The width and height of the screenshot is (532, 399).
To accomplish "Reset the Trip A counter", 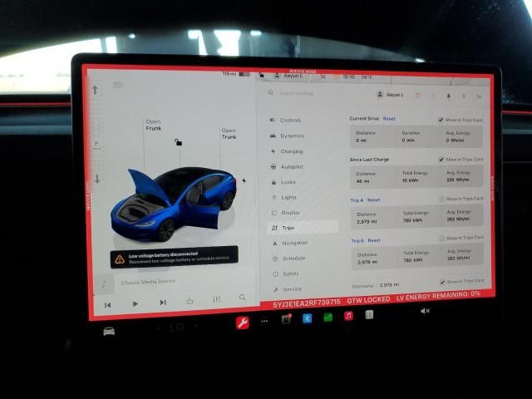I will click(374, 200).
